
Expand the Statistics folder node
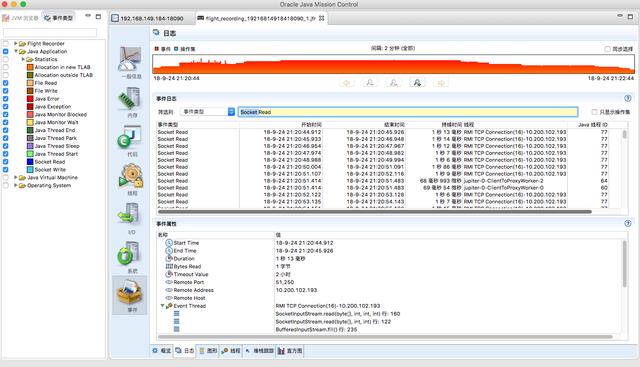(23, 59)
